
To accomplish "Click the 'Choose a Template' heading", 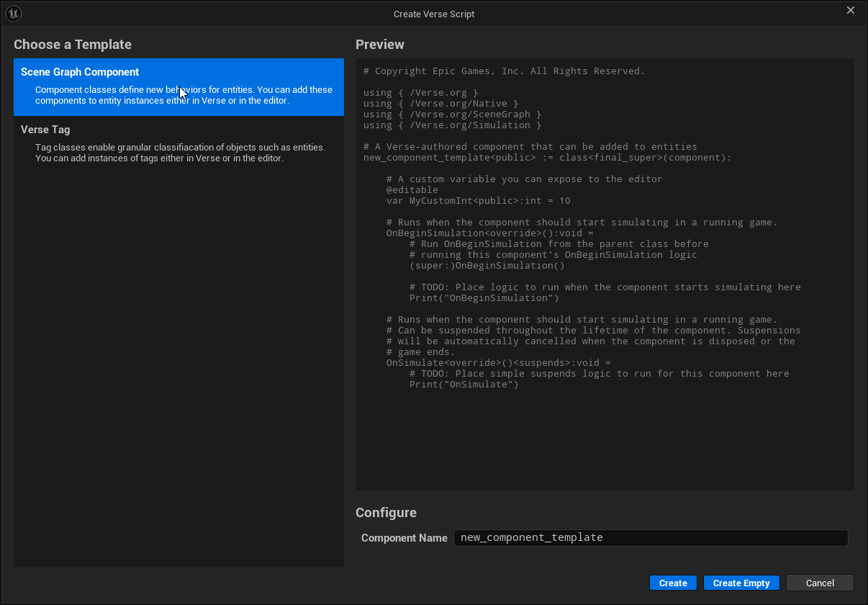I will [73, 45].
